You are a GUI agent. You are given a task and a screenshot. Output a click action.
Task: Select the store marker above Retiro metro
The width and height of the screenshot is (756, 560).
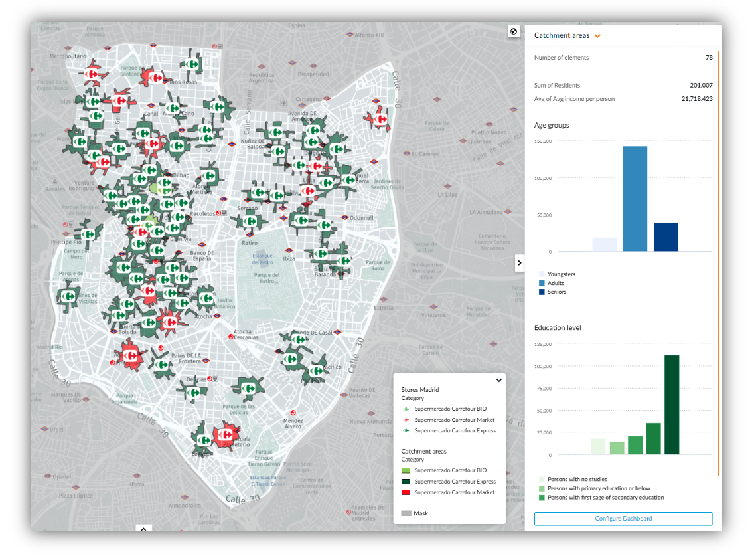point(251,221)
